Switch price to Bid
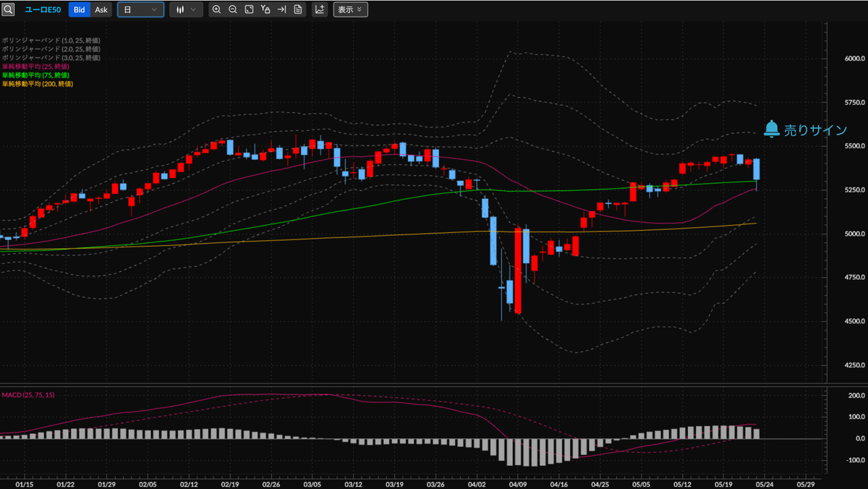The image size is (868, 489). (x=80, y=9)
